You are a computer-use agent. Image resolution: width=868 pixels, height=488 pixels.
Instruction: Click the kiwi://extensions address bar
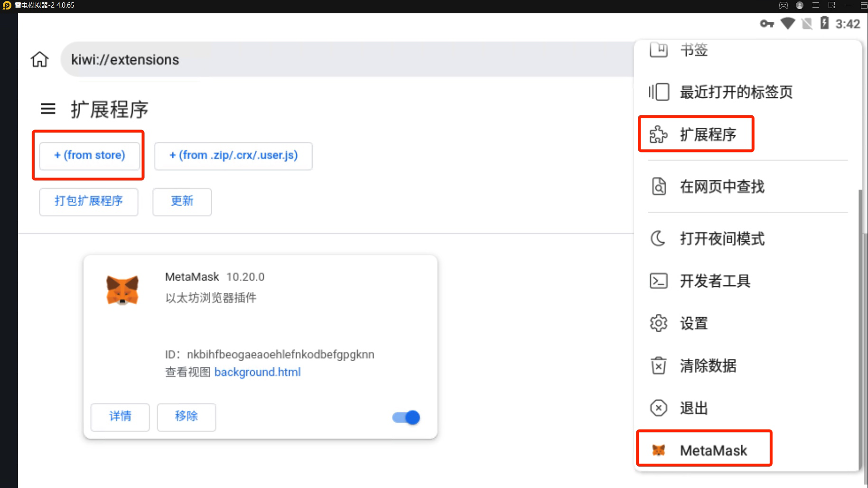[346, 59]
